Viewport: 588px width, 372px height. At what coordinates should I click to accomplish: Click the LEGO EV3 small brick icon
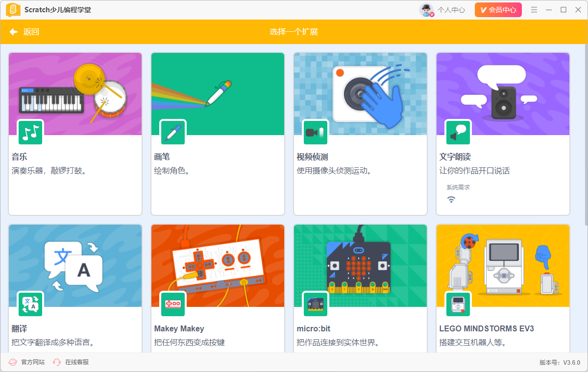pyautogui.click(x=458, y=304)
